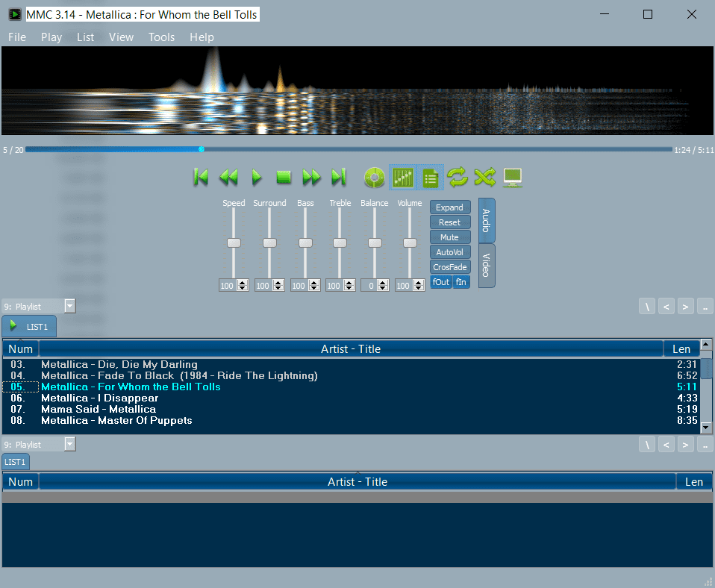Open the List menu

pos(85,37)
